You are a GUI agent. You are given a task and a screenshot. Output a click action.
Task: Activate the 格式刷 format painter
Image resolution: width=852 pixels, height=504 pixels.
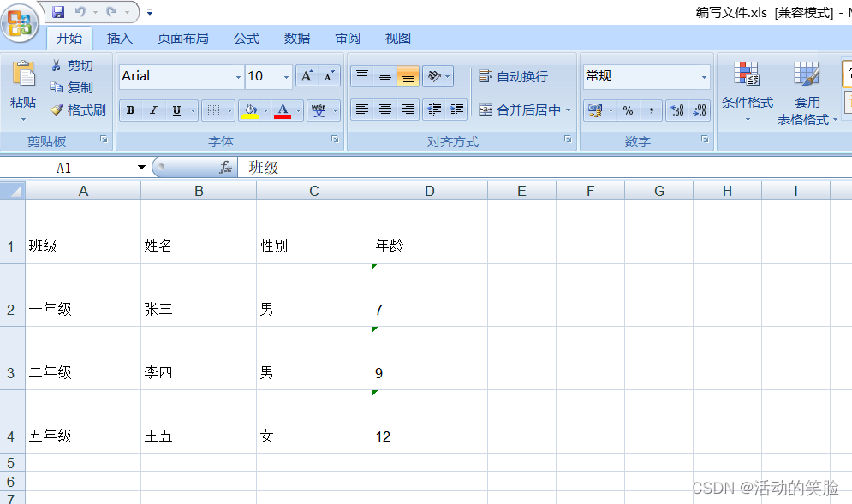[x=78, y=110]
